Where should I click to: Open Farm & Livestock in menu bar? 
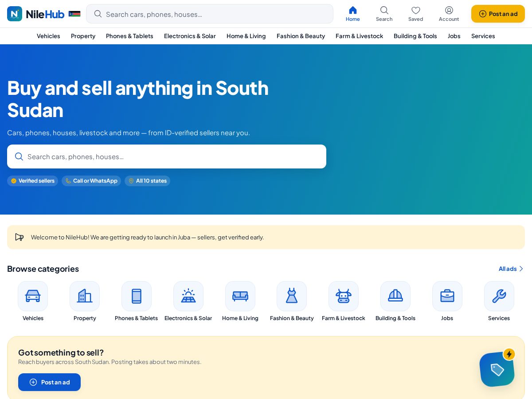point(359,36)
